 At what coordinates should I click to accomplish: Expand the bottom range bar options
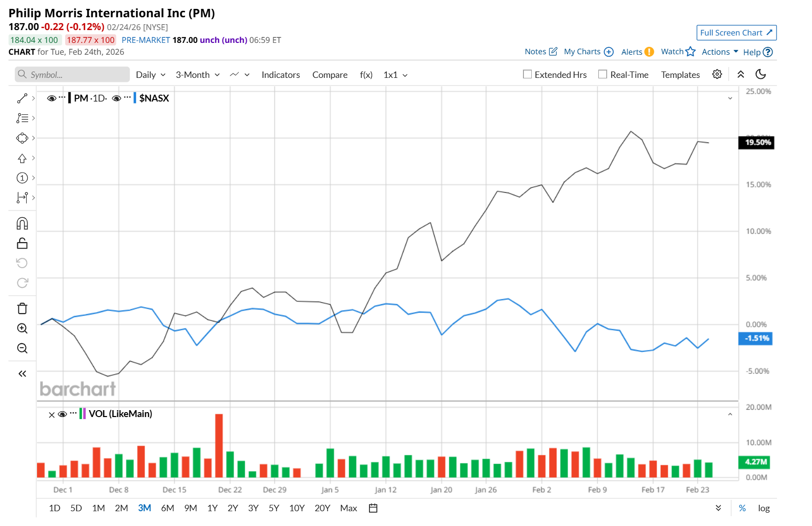(718, 508)
